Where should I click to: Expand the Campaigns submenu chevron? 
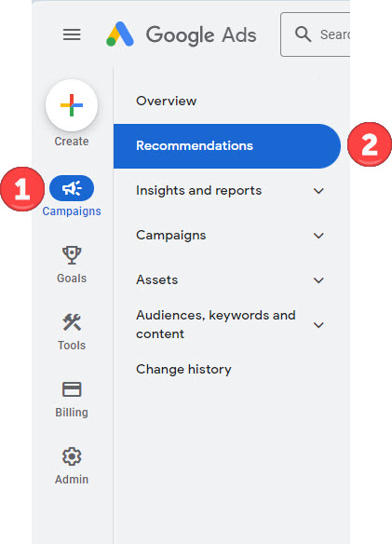[x=318, y=236]
